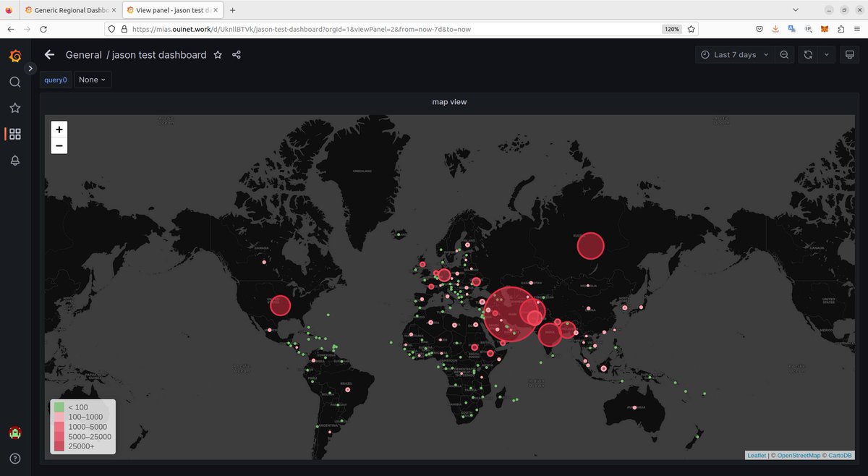Click the General breadcrumb link
The image size is (868, 476).
click(84, 55)
